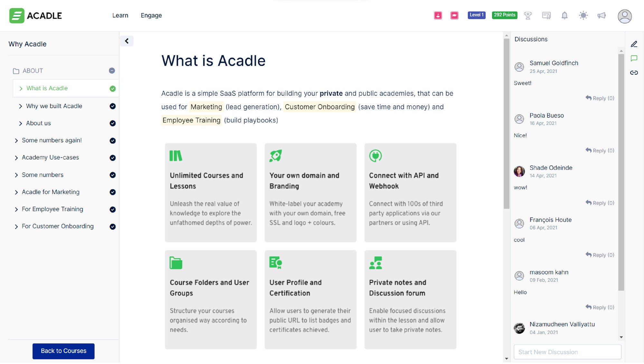The image size is (644, 364).
Task: Copy lesson link via chain icon
Action: click(x=634, y=73)
